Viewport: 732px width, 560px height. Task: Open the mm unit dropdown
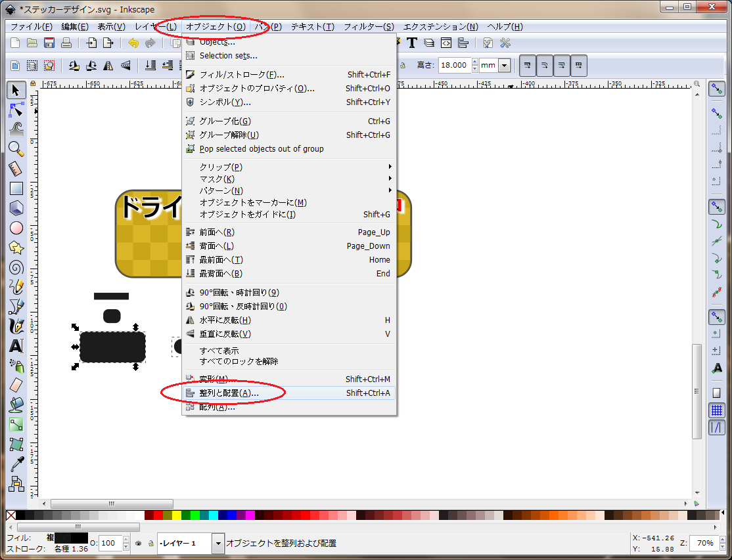click(504, 66)
